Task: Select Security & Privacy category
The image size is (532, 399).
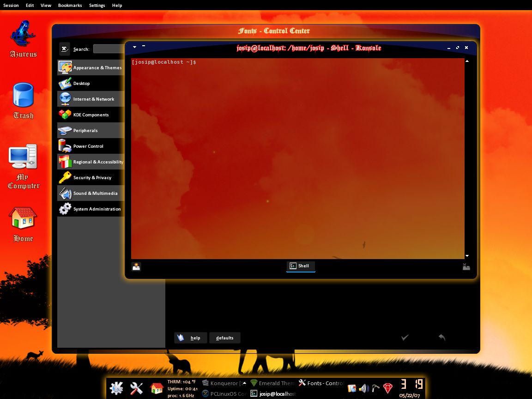Action: point(91,177)
